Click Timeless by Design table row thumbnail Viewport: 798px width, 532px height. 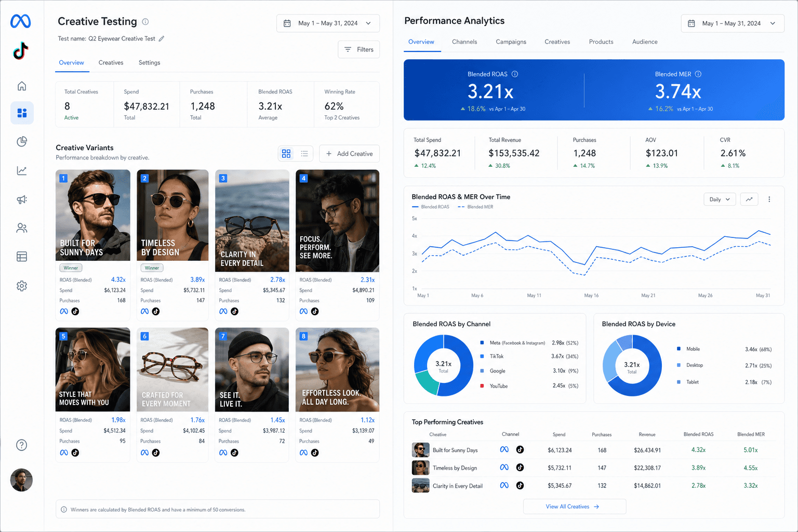[420, 468]
